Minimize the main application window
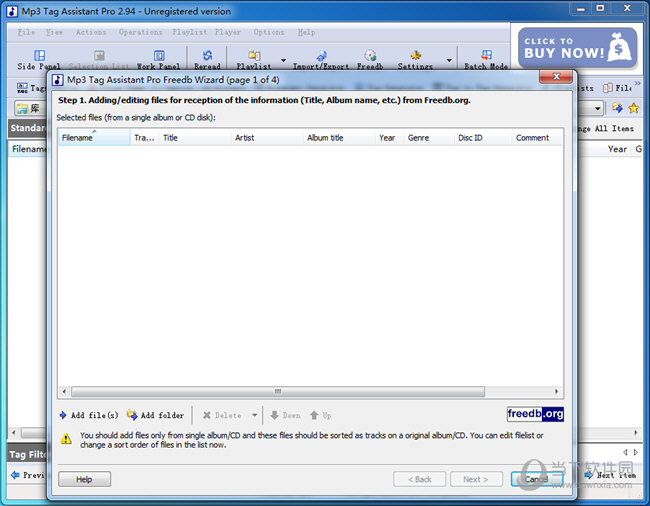The width and height of the screenshot is (650, 506). (581, 8)
